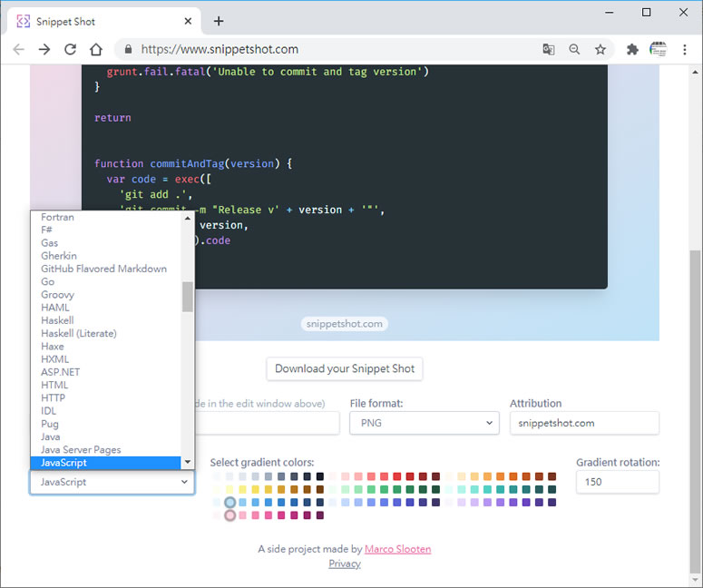Choose Gas from the language list
This screenshot has height=588, width=703.
105,243
